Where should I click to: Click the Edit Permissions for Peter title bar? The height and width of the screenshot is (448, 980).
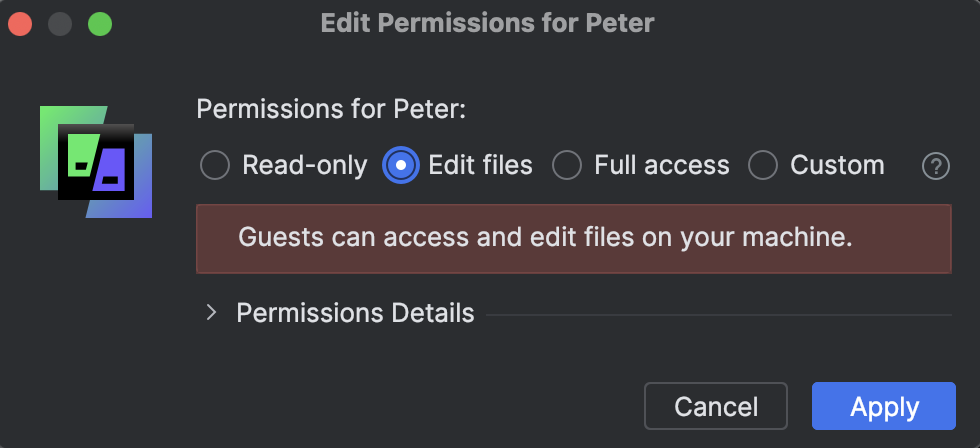point(488,24)
